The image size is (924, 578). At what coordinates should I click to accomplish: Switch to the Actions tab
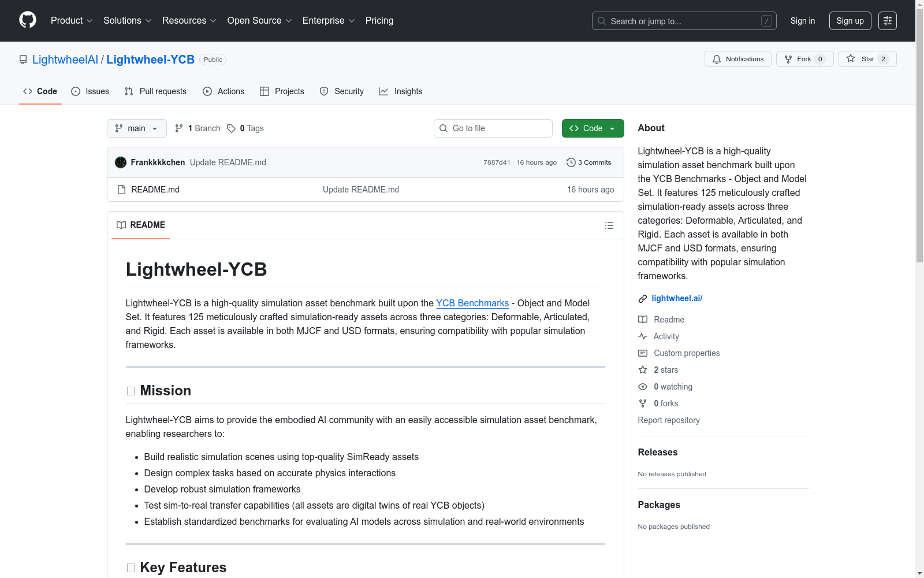click(223, 91)
